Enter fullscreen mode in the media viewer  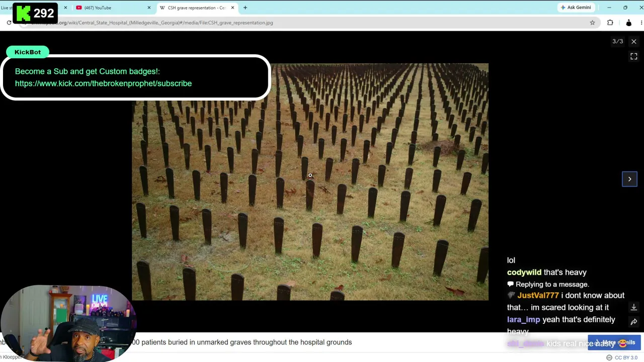pos(634,57)
